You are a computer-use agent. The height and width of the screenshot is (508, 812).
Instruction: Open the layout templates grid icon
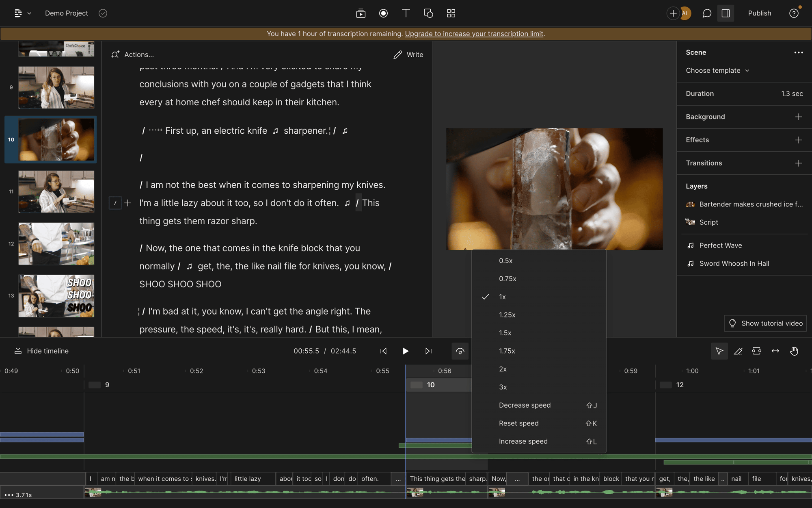[x=451, y=13]
